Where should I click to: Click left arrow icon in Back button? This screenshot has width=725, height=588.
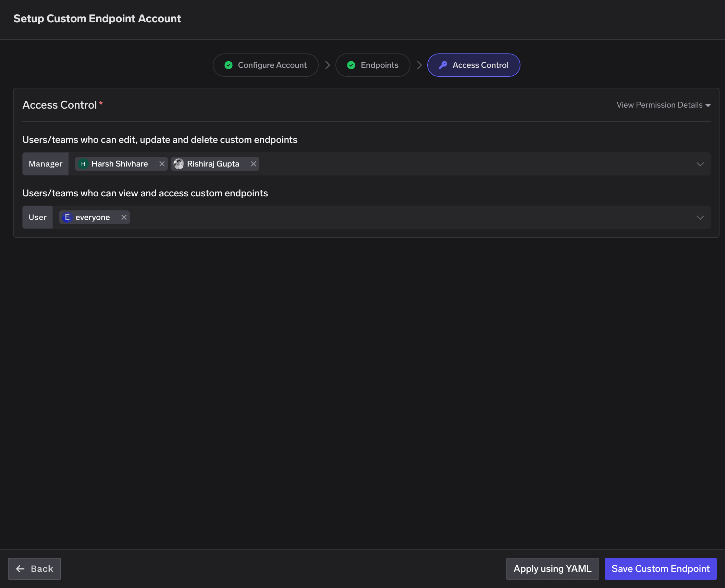21,569
